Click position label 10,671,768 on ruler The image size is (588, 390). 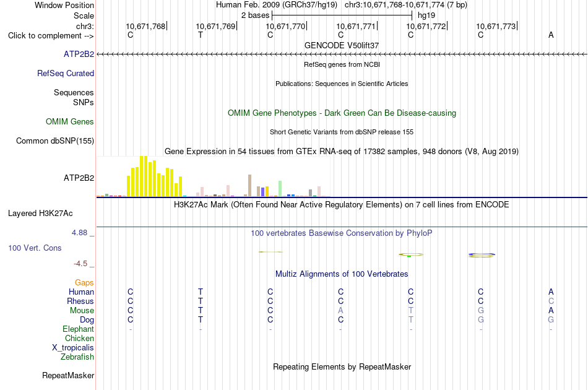pyautogui.click(x=145, y=26)
